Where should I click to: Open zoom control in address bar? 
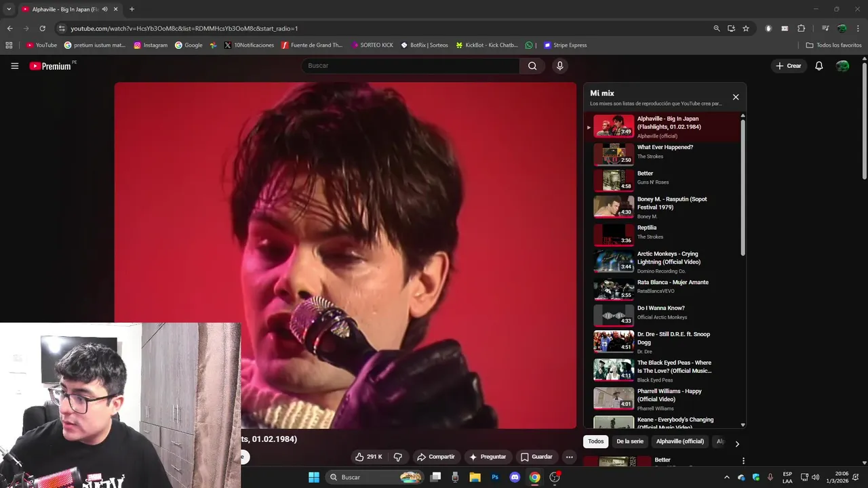tap(717, 28)
